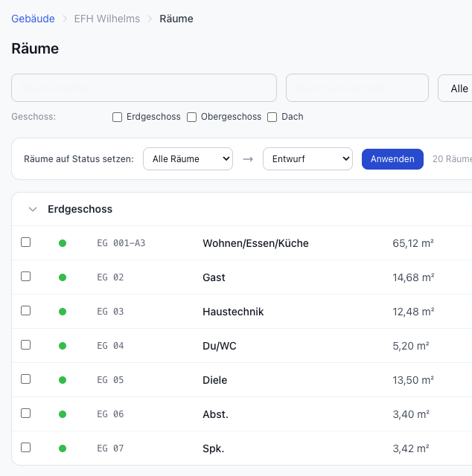The width and height of the screenshot is (472, 476).
Task: Tick the Dach floor filter checkbox
Action: coord(272,117)
